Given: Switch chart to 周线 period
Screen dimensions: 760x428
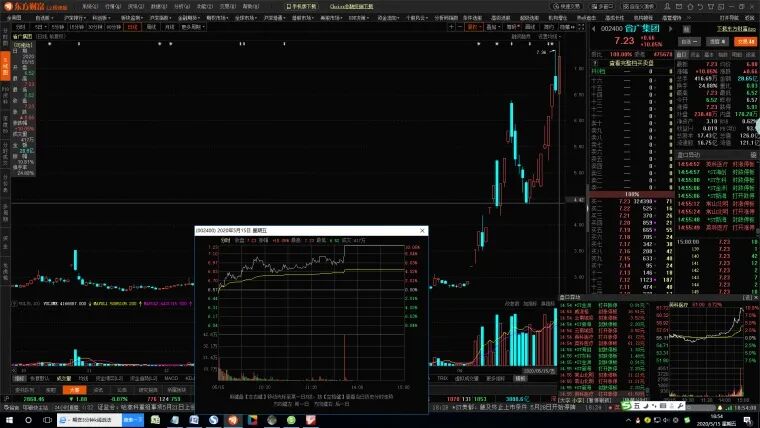Looking at the screenshot, I should tap(151, 27).
